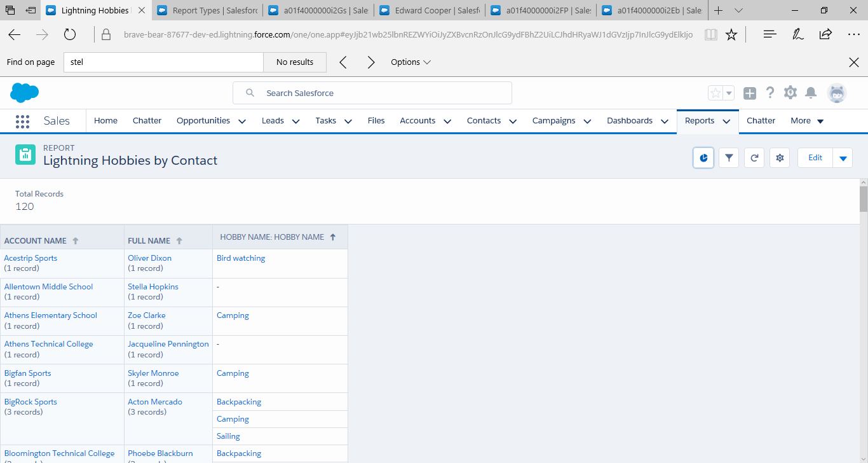868x463 pixels.
Task: Expand the Leads nav dropdown chevron
Action: tap(296, 121)
